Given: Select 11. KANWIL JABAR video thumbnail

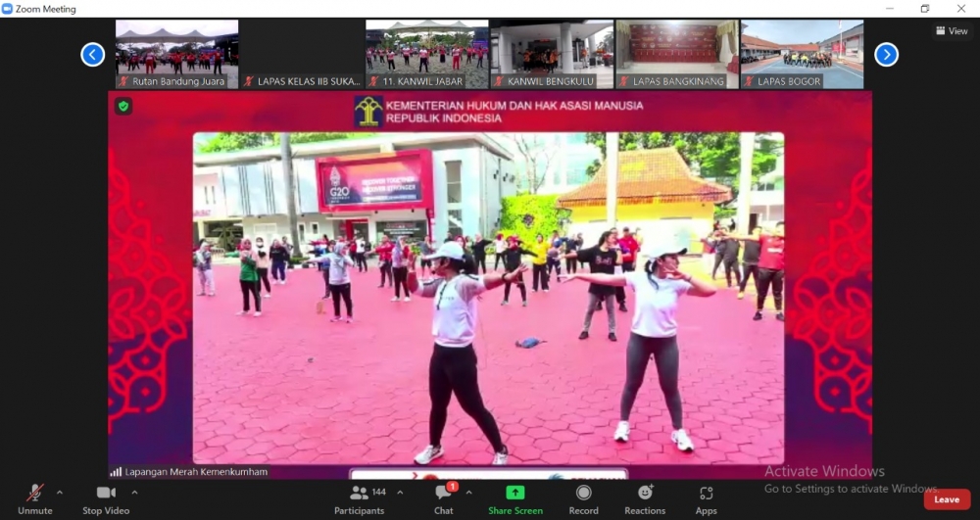Looking at the screenshot, I should [427, 54].
